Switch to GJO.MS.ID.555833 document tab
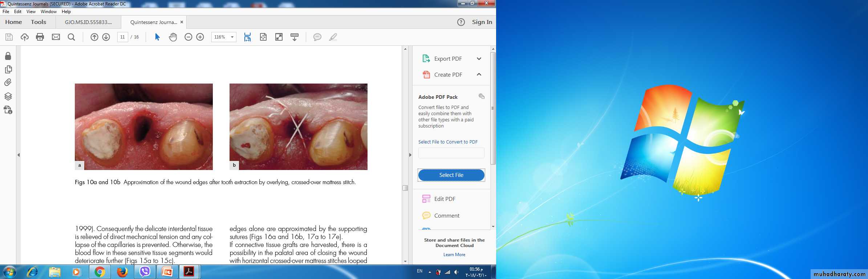The height and width of the screenshot is (279, 868). tap(88, 22)
